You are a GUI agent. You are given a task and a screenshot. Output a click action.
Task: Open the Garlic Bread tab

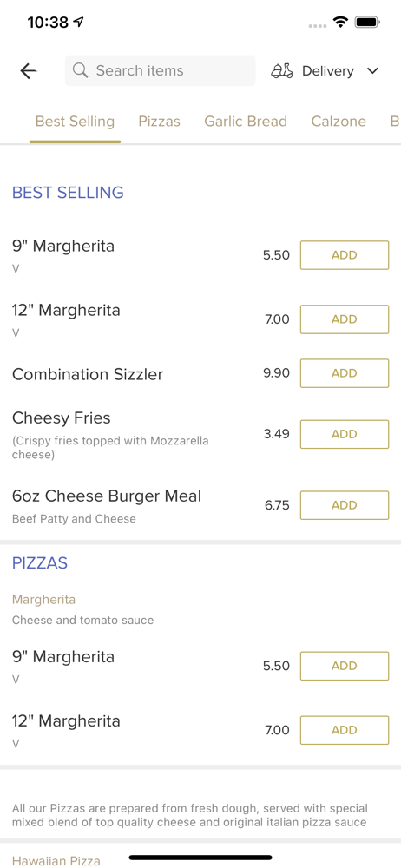pyautogui.click(x=246, y=122)
